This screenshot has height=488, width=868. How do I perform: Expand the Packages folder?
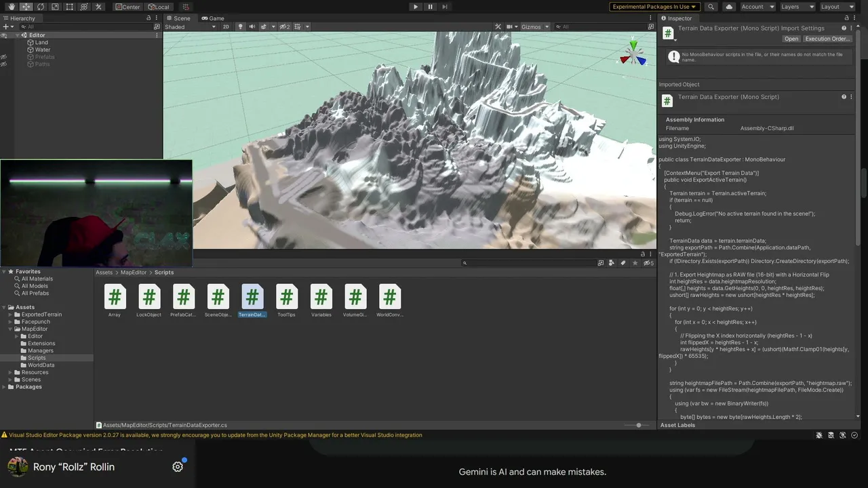5,387
